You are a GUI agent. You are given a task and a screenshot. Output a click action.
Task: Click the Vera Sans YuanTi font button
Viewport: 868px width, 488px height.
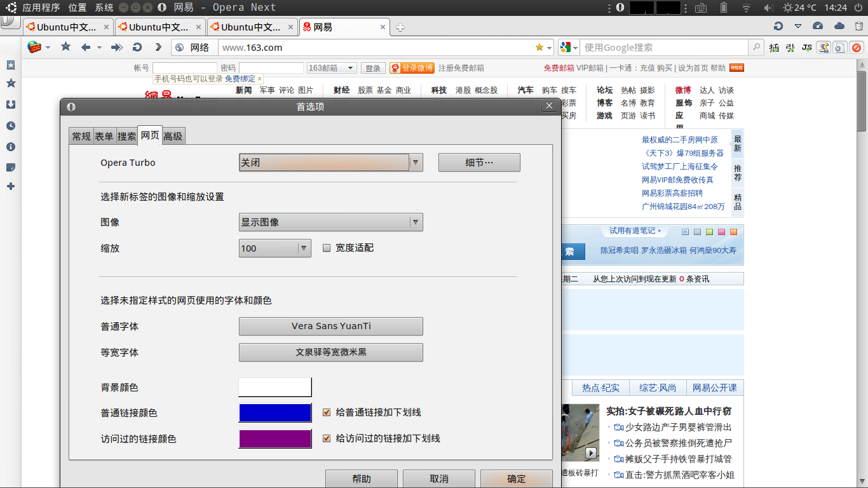tap(331, 326)
